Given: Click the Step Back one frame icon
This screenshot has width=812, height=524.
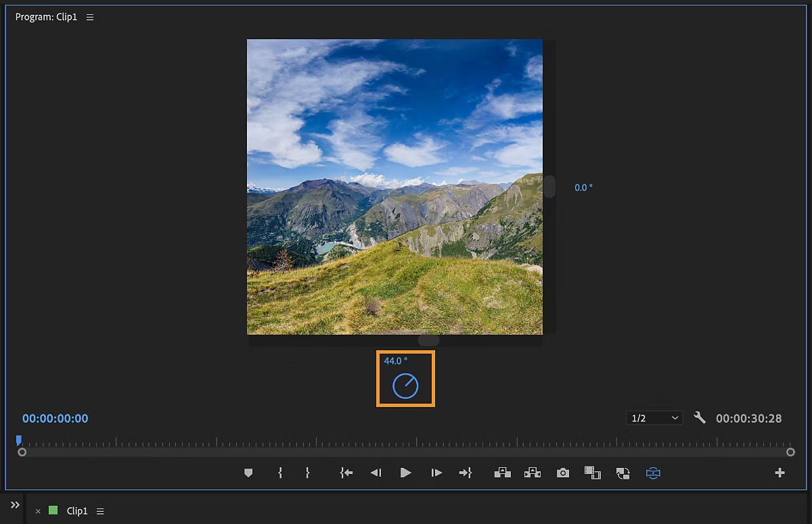Looking at the screenshot, I should coord(376,473).
